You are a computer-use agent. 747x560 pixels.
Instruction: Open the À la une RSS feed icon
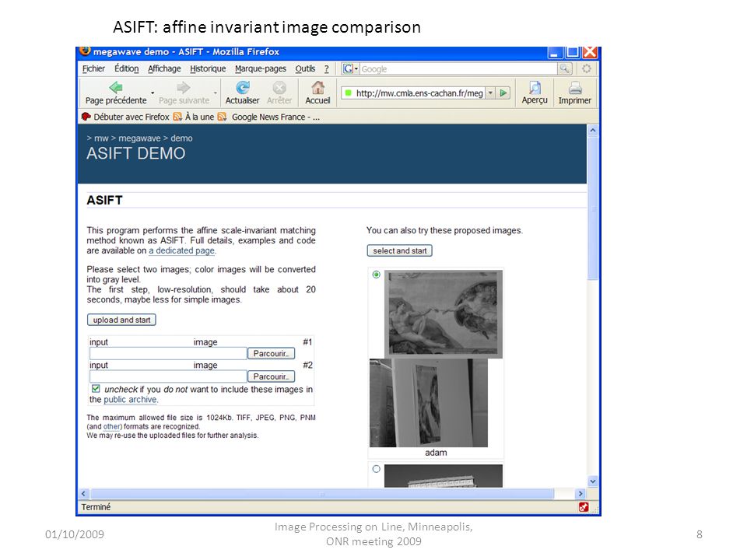pos(177,117)
